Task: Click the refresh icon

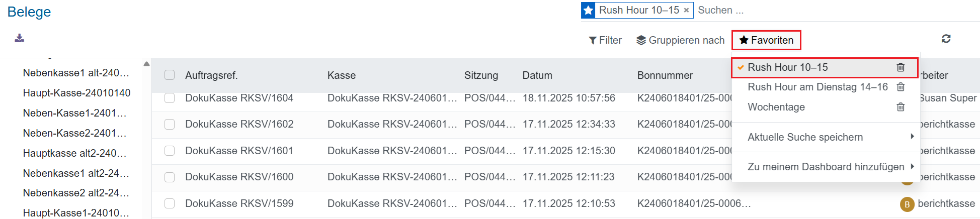Action: click(x=946, y=39)
